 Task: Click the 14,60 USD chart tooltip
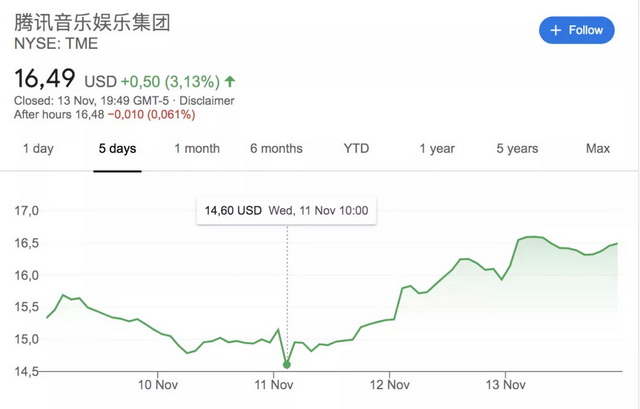(x=286, y=211)
